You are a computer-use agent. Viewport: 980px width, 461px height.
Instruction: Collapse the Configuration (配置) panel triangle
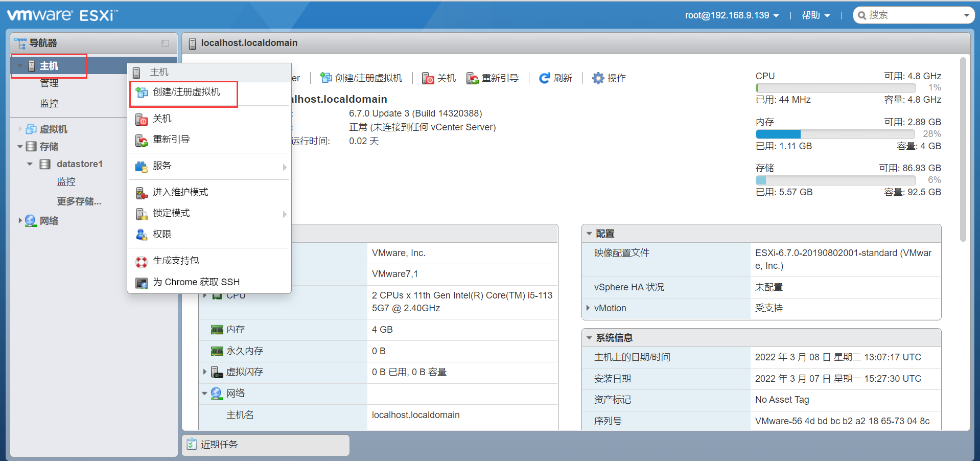tap(589, 234)
